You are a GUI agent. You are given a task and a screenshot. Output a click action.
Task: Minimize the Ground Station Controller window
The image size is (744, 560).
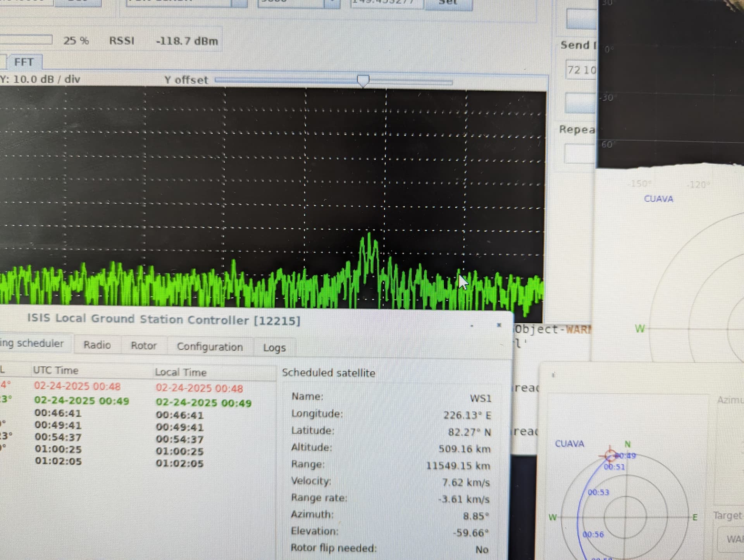pos(472,326)
